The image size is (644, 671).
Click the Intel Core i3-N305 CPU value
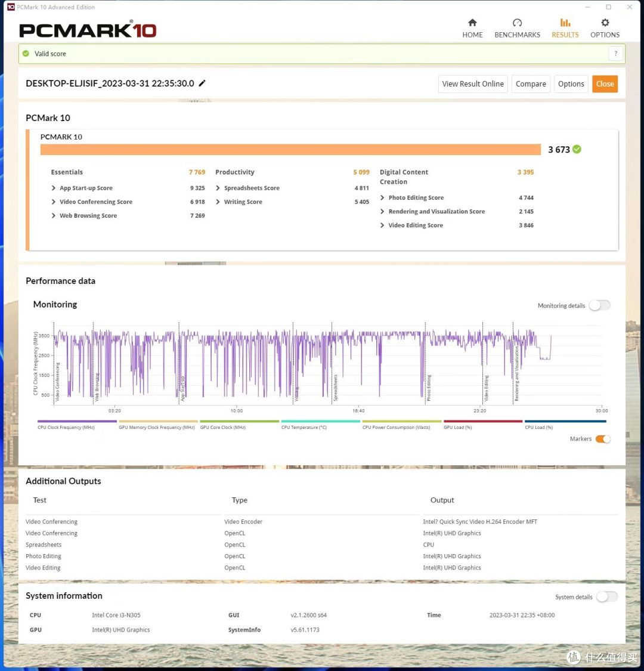point(116,615)
